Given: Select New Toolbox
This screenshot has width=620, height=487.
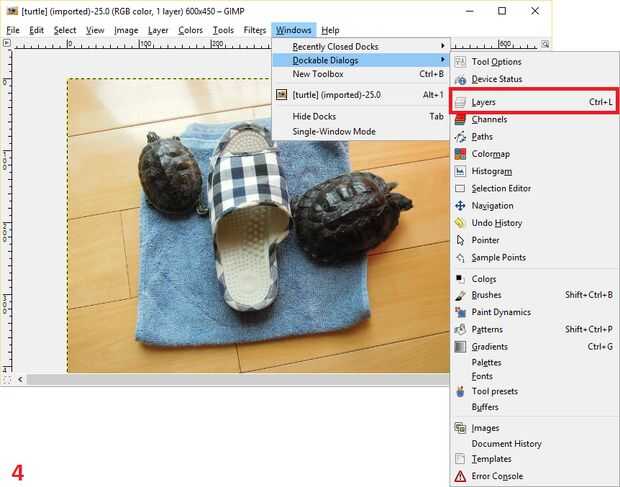Looking at the screenshot, I should coord(361,74).
